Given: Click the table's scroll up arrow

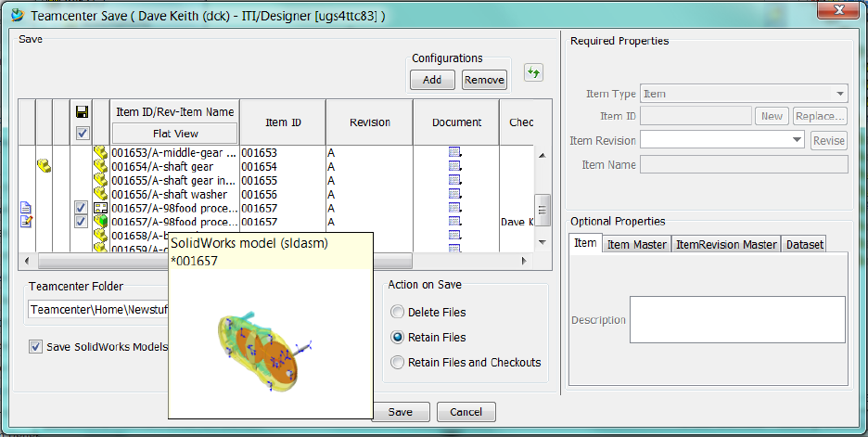Looking at the screenshot, I should point(542,156).
